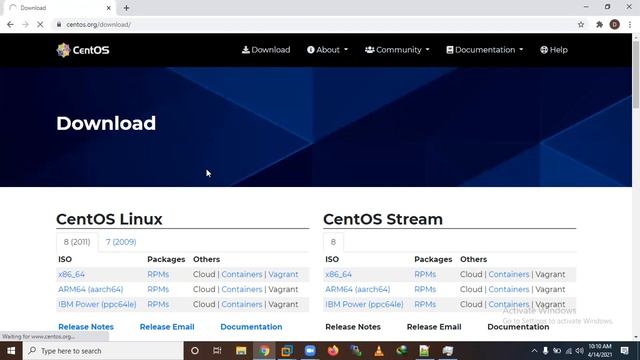The image size is (640, 360).
Task: Open Firefox from the taskbar
Action: coord(333,351)
